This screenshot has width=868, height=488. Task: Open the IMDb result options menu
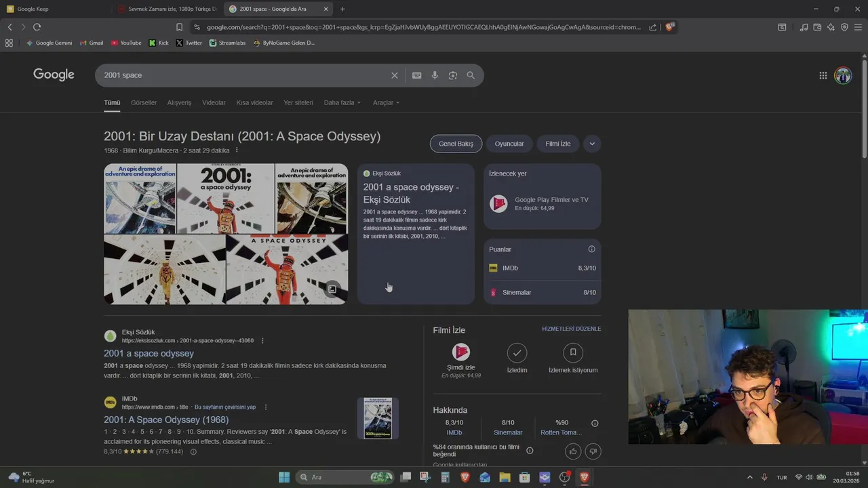tap(266, 407)
